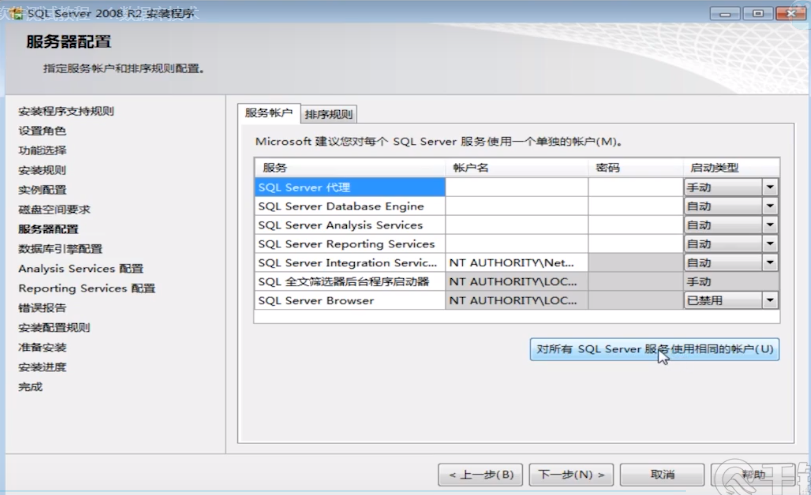Switch to the 服务帐户 tab

point(269,113)
